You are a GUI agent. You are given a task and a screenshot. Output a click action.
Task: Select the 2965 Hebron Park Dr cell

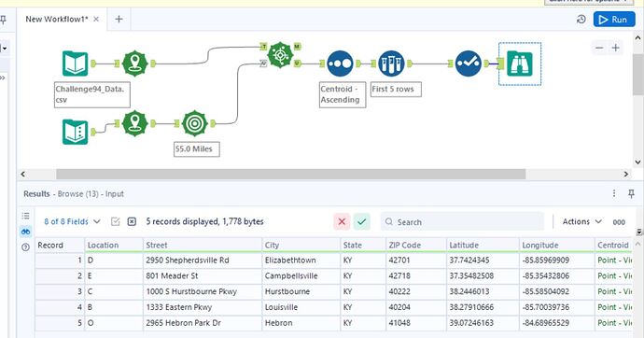point(203,323)
